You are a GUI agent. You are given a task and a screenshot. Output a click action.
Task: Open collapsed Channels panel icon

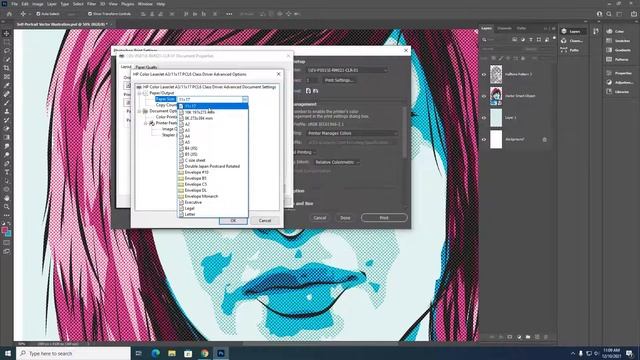pyautogui.click(x=564, y=40)
